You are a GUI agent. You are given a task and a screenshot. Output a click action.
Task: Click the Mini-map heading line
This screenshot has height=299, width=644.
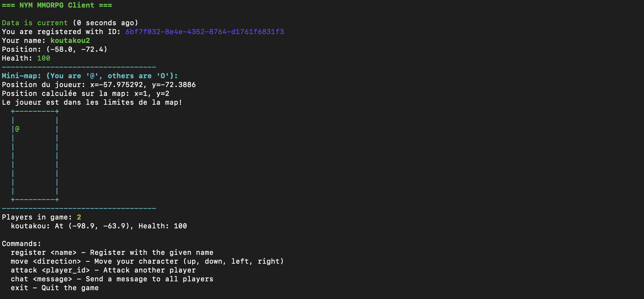point(90,76)
